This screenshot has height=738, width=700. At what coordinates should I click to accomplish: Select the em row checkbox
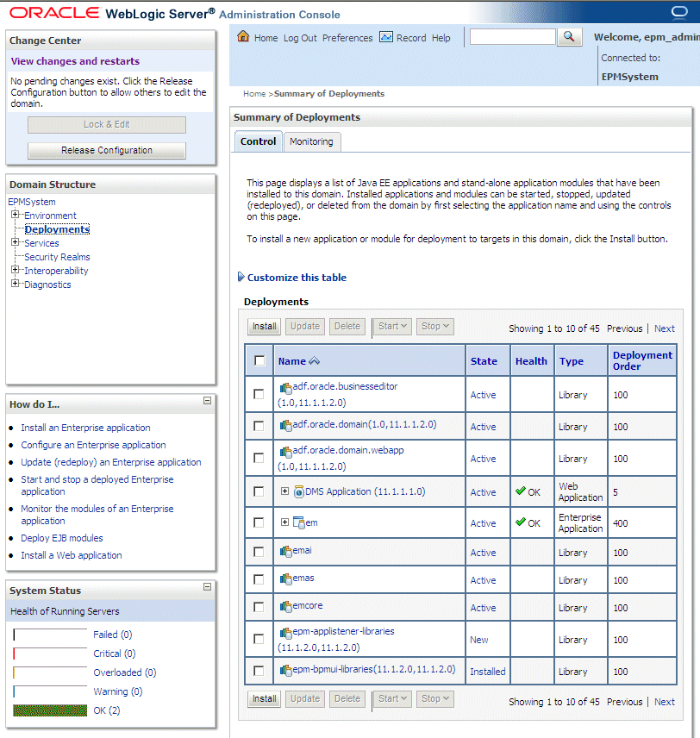click(x=259, y=522)
